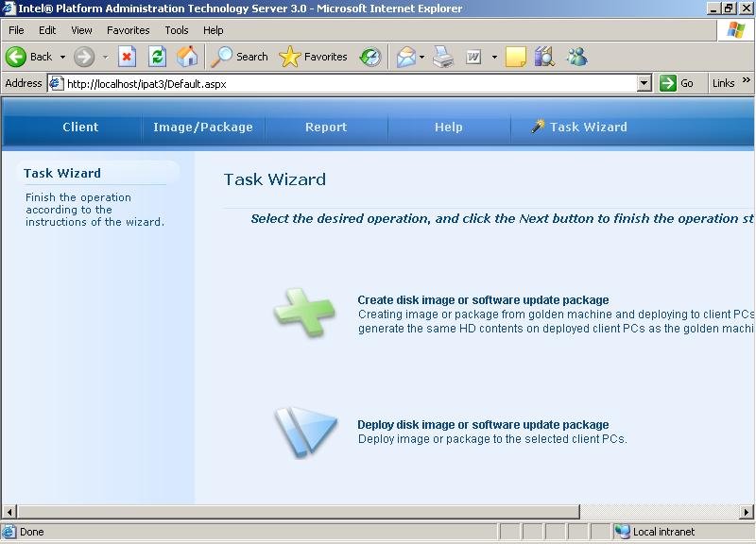The width and height of the screenshot is (756, 544).
Task: Click the green plus Create image icon
Action: pyautogui.click(x=304, y=311)
